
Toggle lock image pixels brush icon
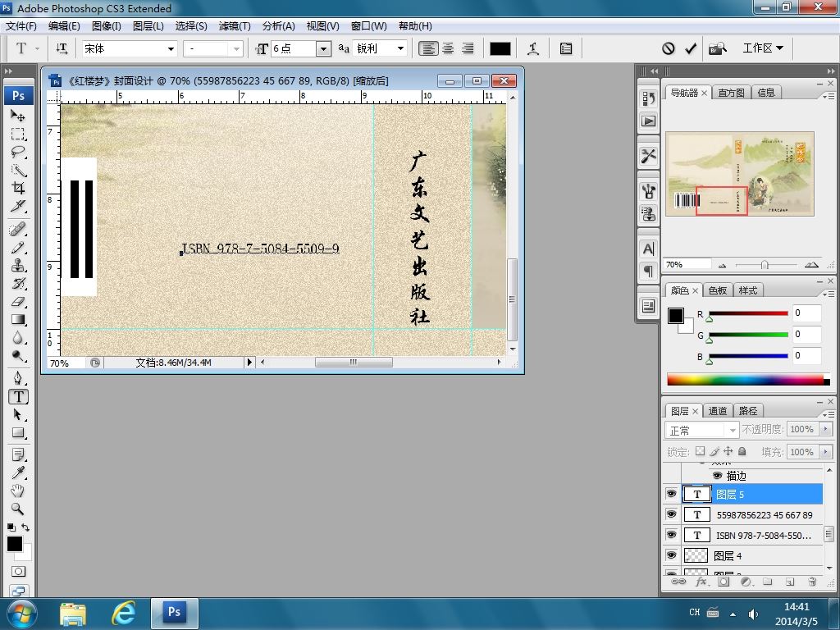(x=714, y=451)
